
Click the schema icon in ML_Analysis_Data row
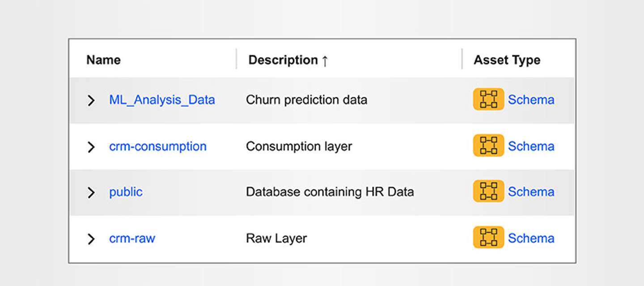pyautogui.click(x=488, y=99)
